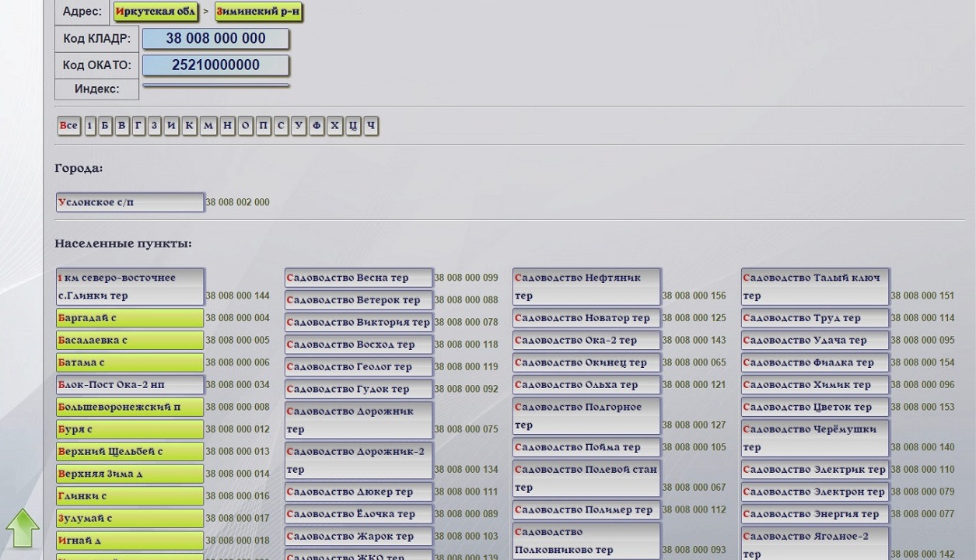Open Садоводство Ока-2 тер
The height and width of the screenshot is (560, 976).
[x=586, y=341]
